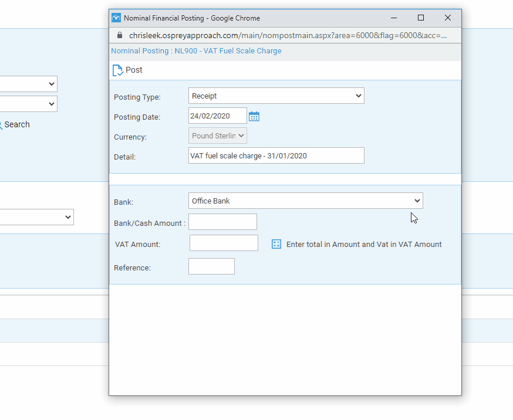Click the padlock site security icon
513x420 pixels.
tap(120, 35)
